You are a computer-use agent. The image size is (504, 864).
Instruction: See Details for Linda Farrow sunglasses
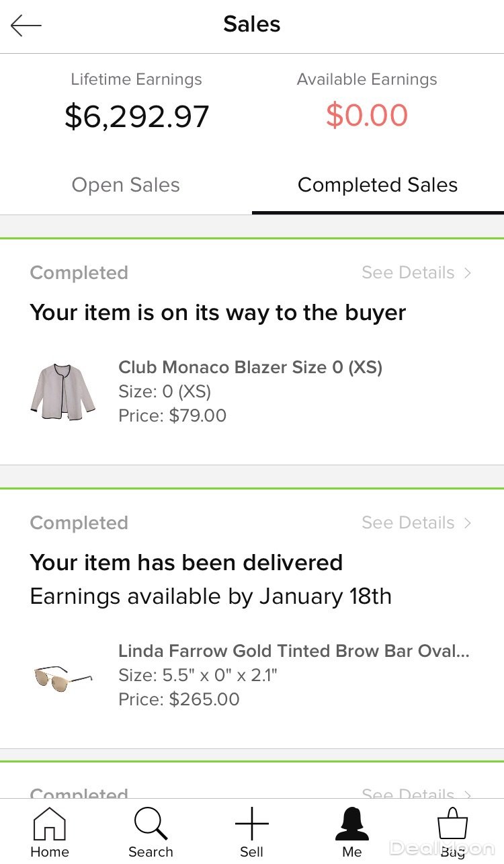click(x=408, y=523)
